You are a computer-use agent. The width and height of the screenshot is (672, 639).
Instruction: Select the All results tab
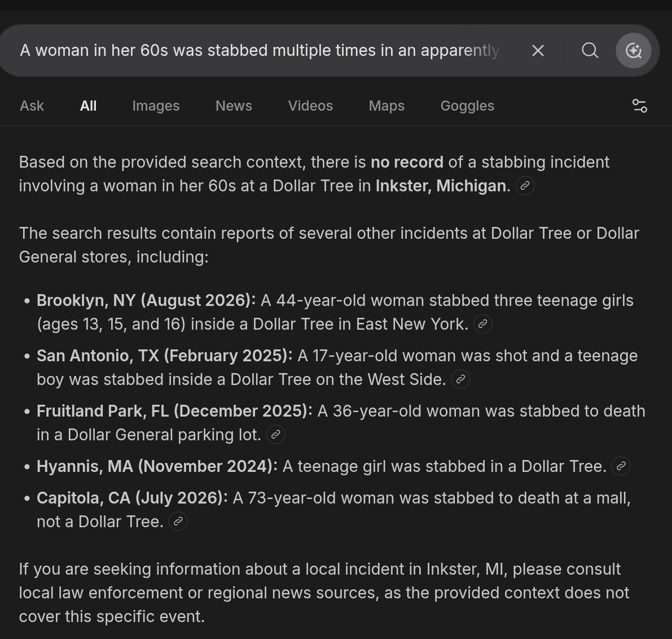(88, 106)
